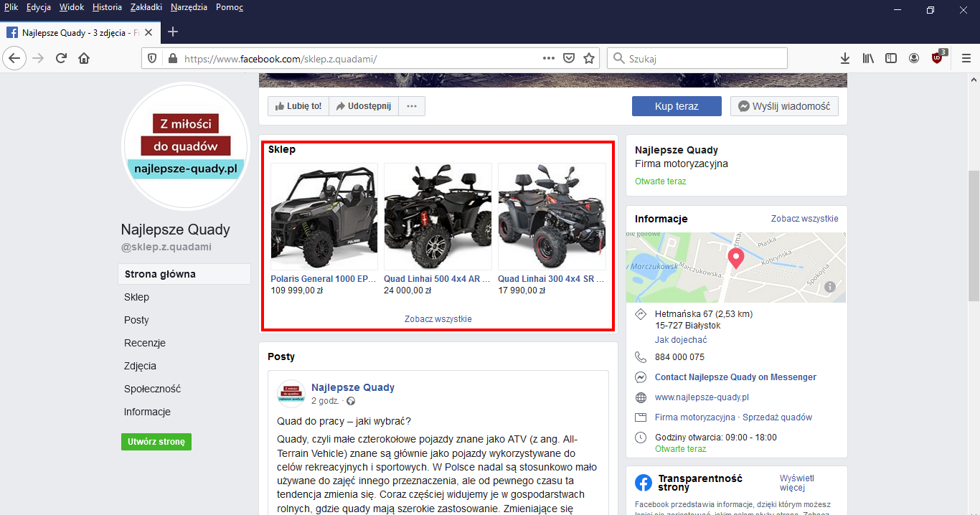The image size is (980, 515).
Task: Select Strona główna in sidebar
Action: (184, 274)
